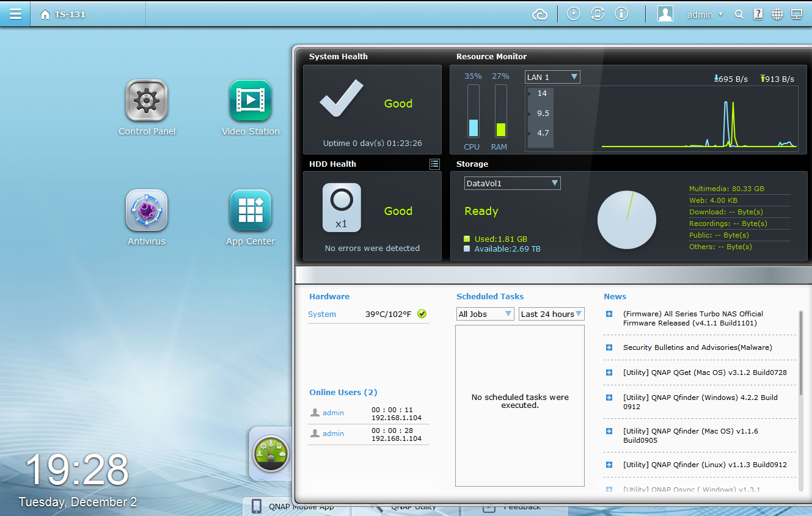This screenshot has width=812, height=516.
Task: Open the Control Panel desktop icon
Action: pos(147,101)
